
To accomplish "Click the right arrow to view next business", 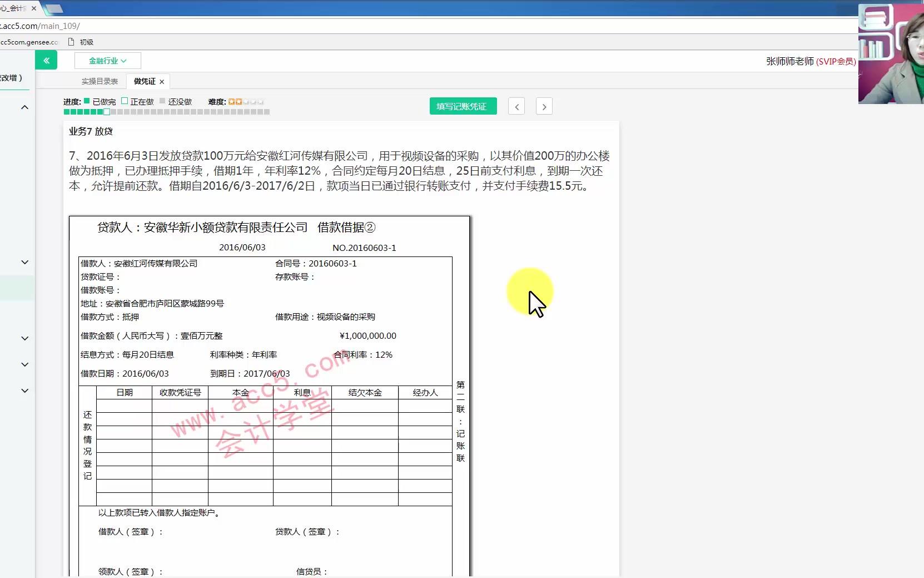I will [544, 106].
